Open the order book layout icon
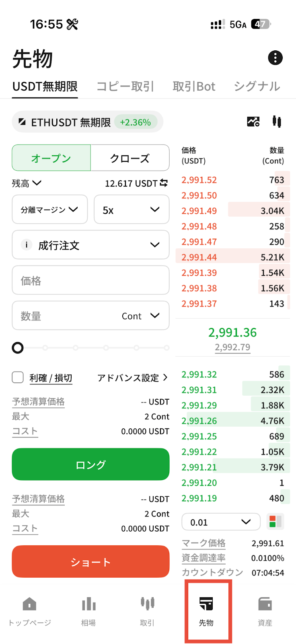 tap(275, 522)
